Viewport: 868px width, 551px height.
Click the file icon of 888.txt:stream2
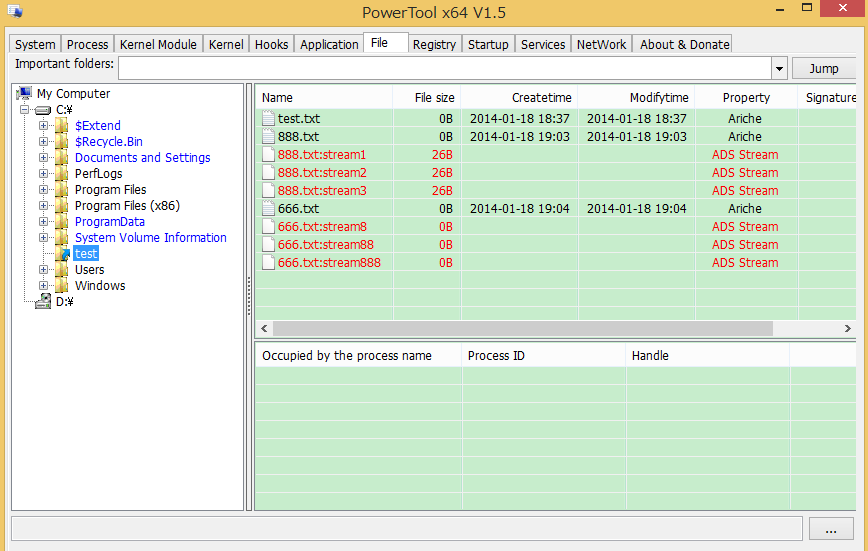[x=268, y=172]
